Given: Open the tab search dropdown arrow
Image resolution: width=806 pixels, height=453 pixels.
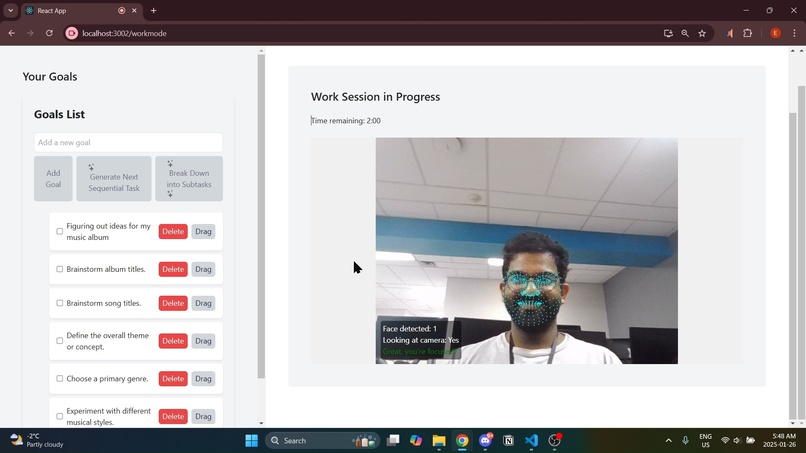Looking at the screenshot, I should pos(10,10).
